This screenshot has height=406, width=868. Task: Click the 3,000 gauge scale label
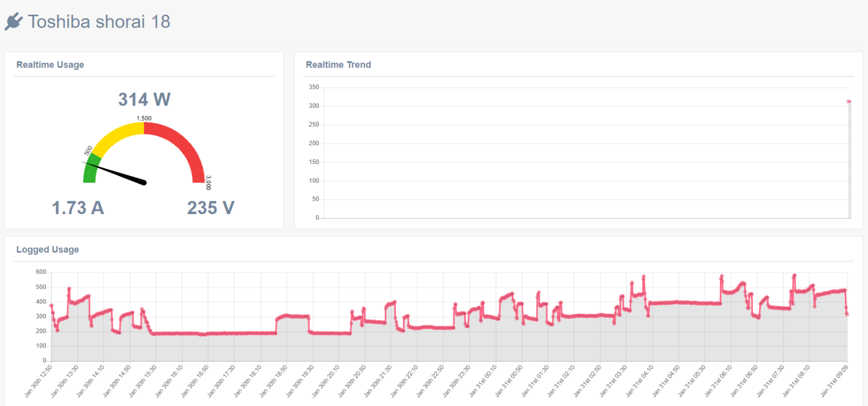(x=208, y=182)
